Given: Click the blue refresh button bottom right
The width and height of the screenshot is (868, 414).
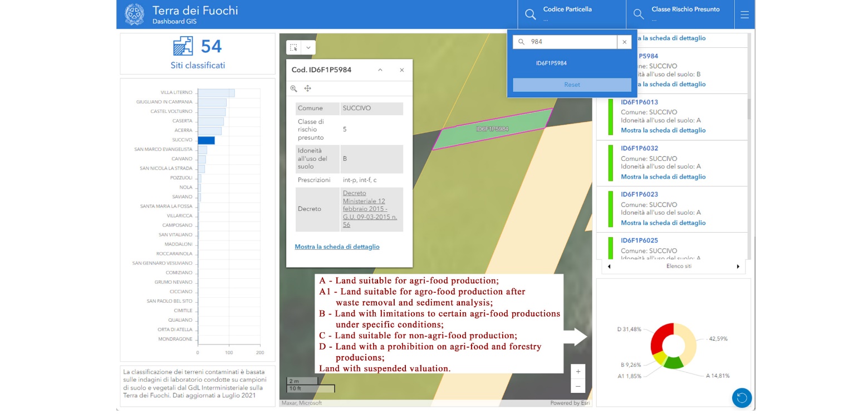Looking at the screenshot, I should tap(741, 397).
